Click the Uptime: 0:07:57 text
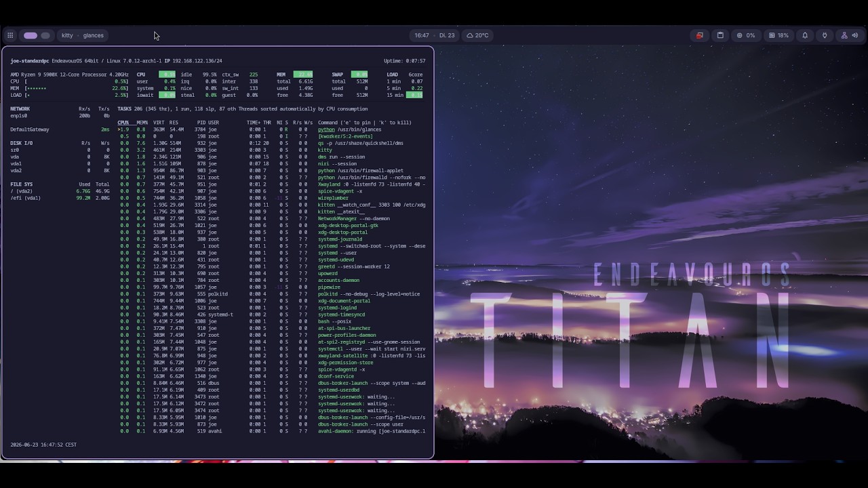This screenshot has width=868, height=488. (x=405, y=61)
